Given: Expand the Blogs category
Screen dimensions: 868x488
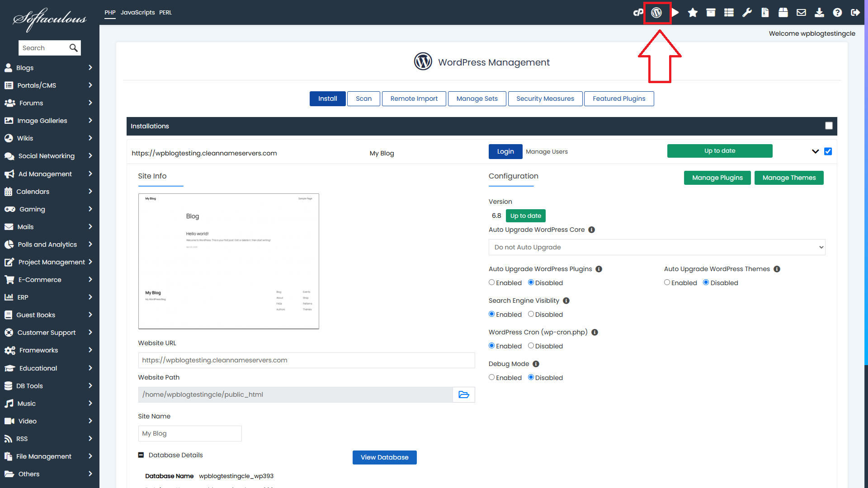Looking at the screenshot, I should pyautogui.click(x=50, y=68).
